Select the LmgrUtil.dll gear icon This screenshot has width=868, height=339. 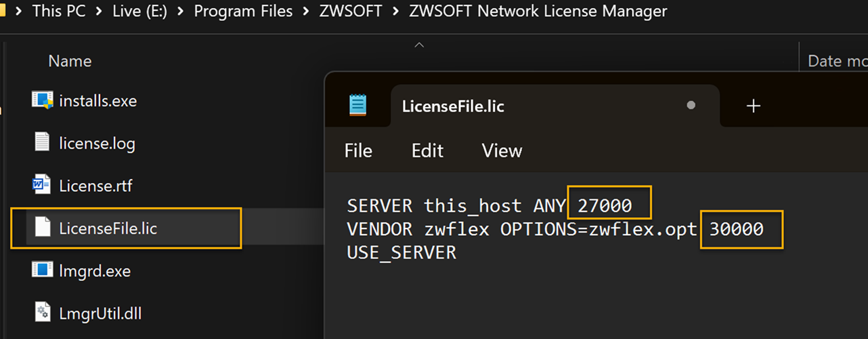[43, 313]
